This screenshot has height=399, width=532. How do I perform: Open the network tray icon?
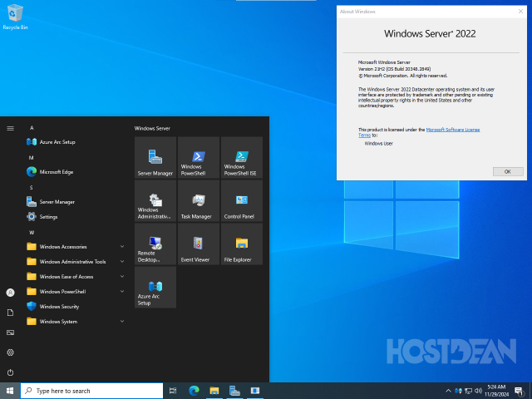[469, 391]
